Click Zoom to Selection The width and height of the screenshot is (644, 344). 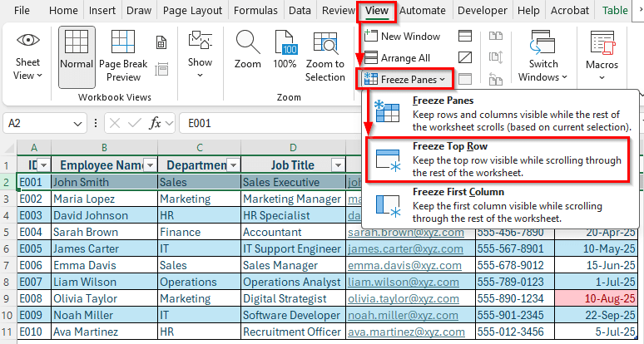pos(324,57)
